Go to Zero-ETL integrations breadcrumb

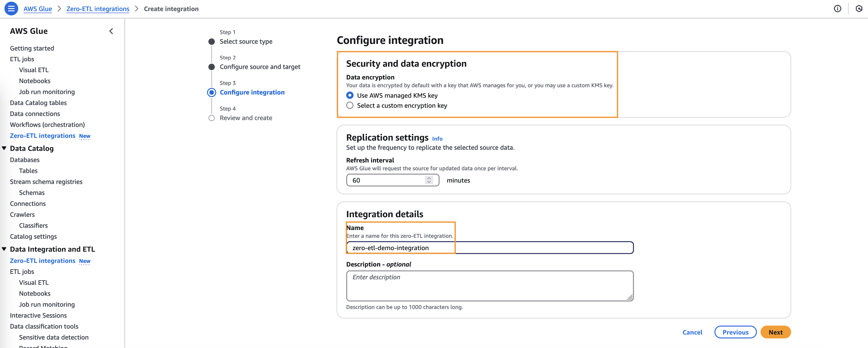(98, 9)
